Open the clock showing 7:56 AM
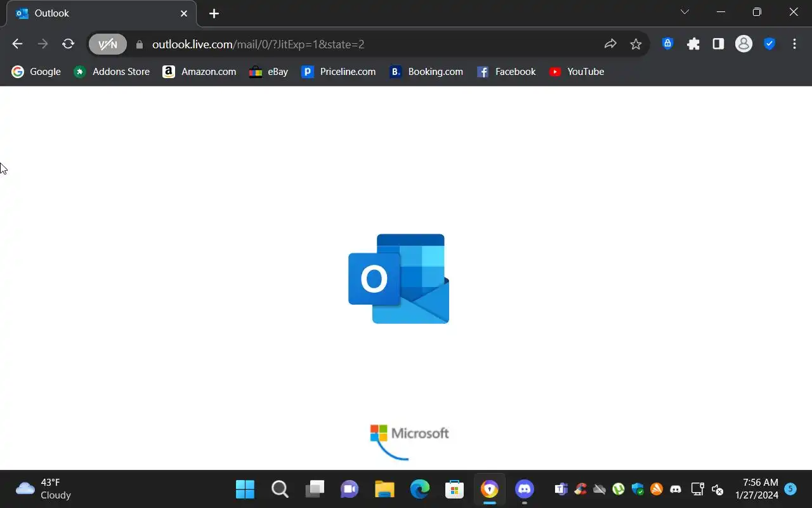812x508 pixels. (x=757, y=489)
